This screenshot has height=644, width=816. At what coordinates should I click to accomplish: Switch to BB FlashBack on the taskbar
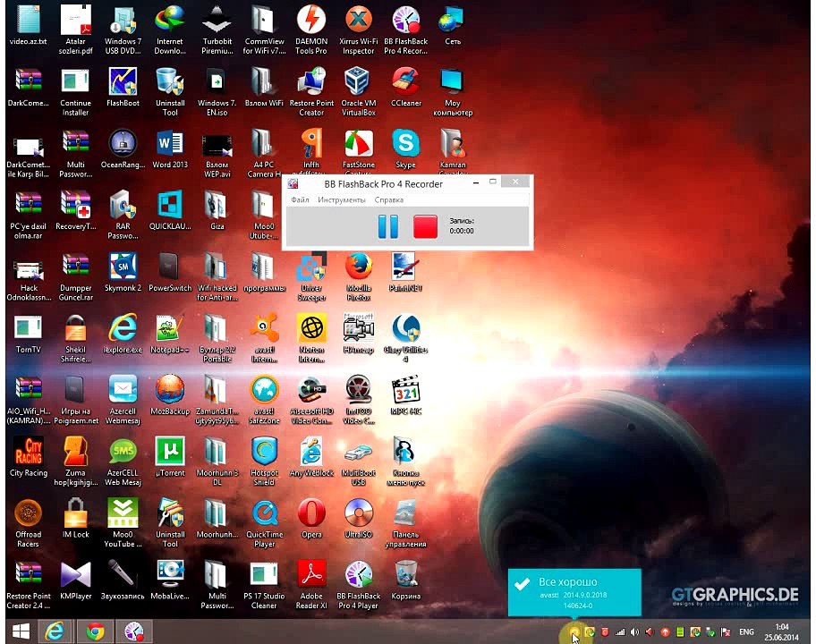click(x=134, y=631)
